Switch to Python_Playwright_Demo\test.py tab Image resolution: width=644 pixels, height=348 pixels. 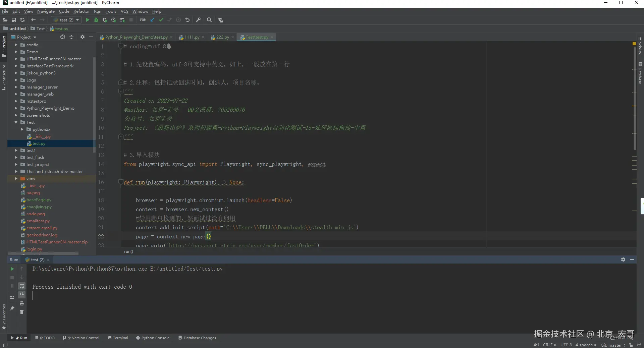point(136,37)
